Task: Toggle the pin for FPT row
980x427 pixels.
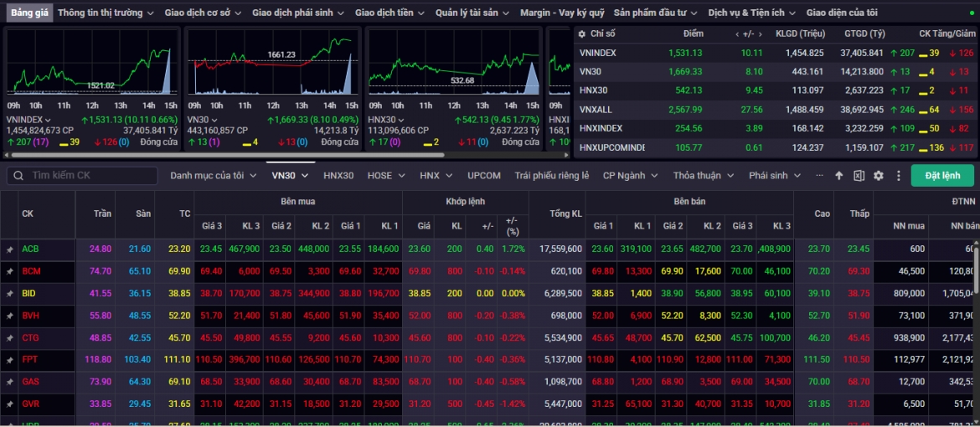Action: click(x=9, y=359)
